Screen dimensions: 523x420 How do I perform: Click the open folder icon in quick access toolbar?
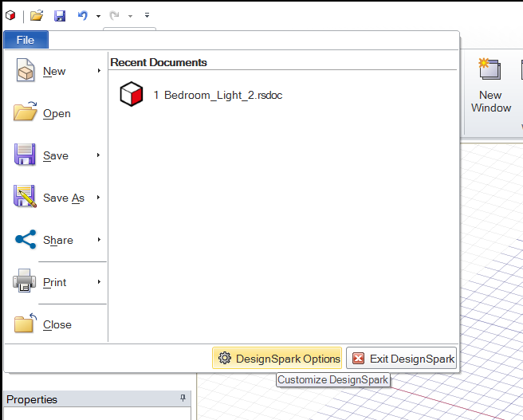coord(37,15)
